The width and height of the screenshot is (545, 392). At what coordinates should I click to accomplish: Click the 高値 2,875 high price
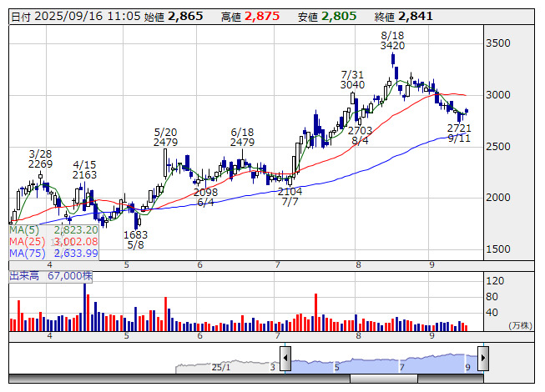pos(250,17)
